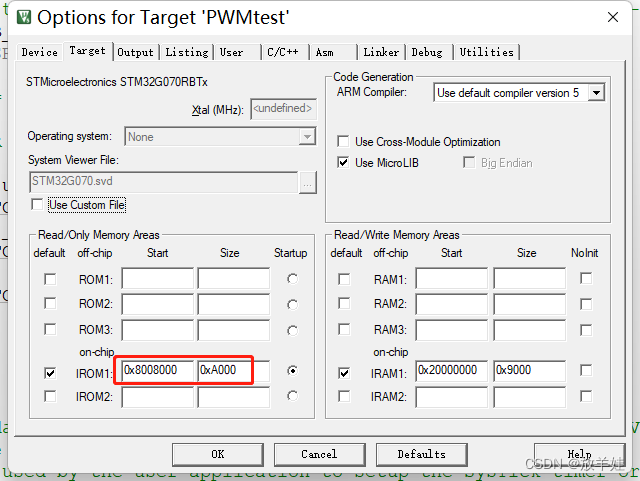Viewport: 640px width, 481px height.
Task: Enable NoInit for RAM2
Action: pos(586,304)
